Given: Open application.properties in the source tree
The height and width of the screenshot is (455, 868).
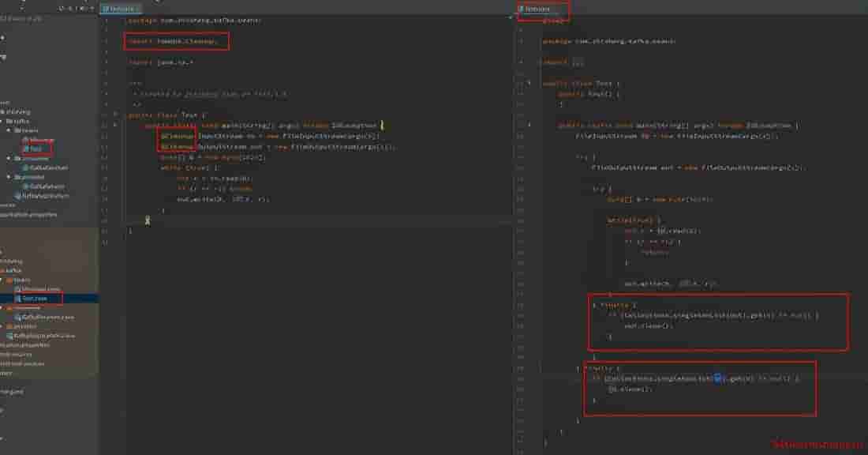Looking at the screenshot, I should (32, 214).
